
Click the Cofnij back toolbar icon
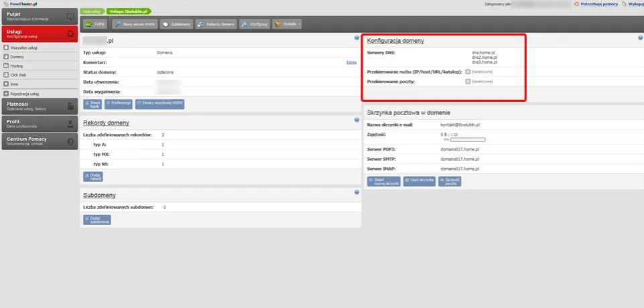click(x=94, y=24)
